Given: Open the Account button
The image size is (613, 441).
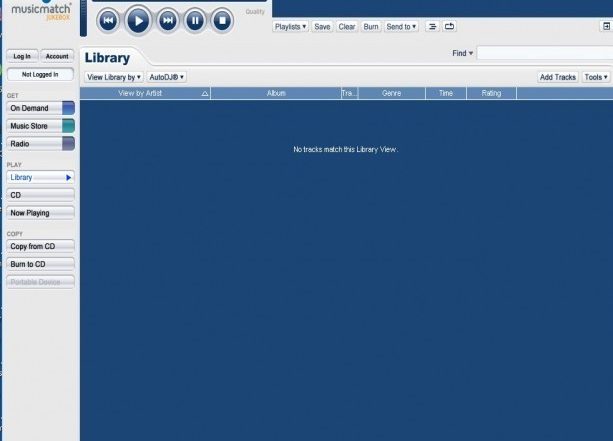Looking at the screenshot, I should point(57,56).
